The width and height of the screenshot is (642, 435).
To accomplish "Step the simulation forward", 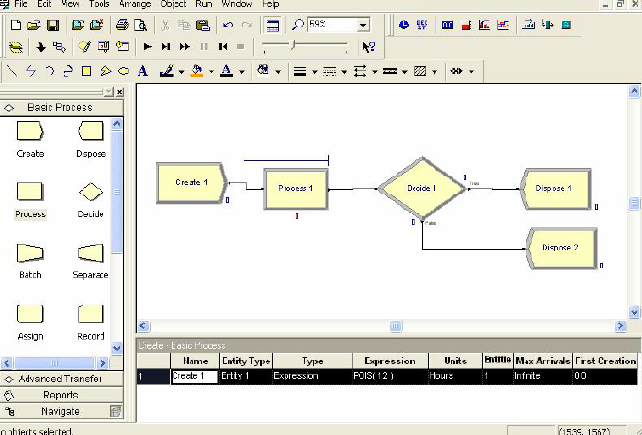I will tap(166, 47).
